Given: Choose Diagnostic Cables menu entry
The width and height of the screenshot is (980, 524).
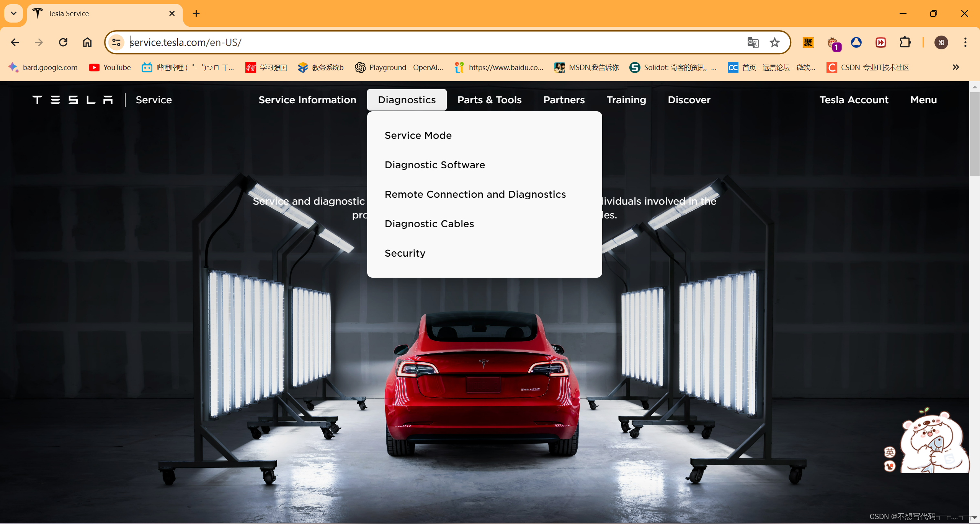Looking at the screenshot, I should tap(429, 224).
